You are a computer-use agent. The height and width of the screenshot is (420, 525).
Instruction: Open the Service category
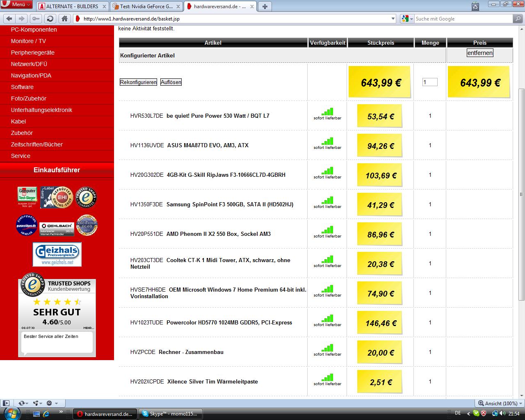21,156
